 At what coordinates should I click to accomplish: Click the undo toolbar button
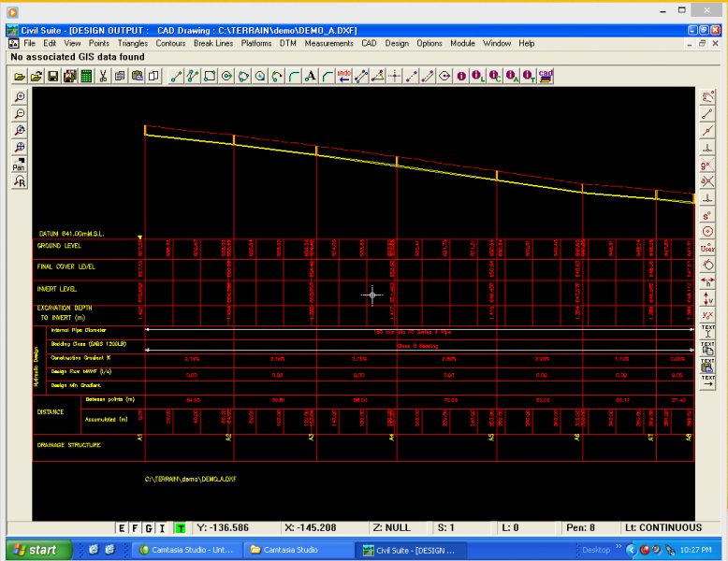point(343,76)
